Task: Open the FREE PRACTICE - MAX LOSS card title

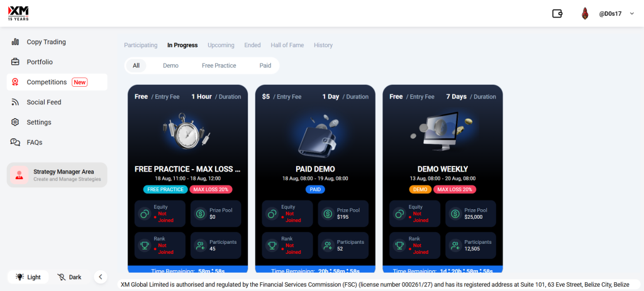Action: 187,169
